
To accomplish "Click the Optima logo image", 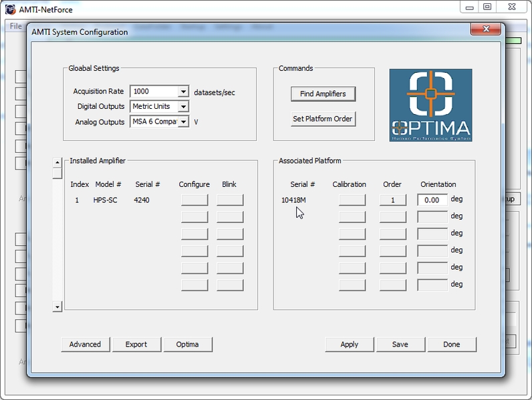I will pyautogui.click(x=430, y=105).
